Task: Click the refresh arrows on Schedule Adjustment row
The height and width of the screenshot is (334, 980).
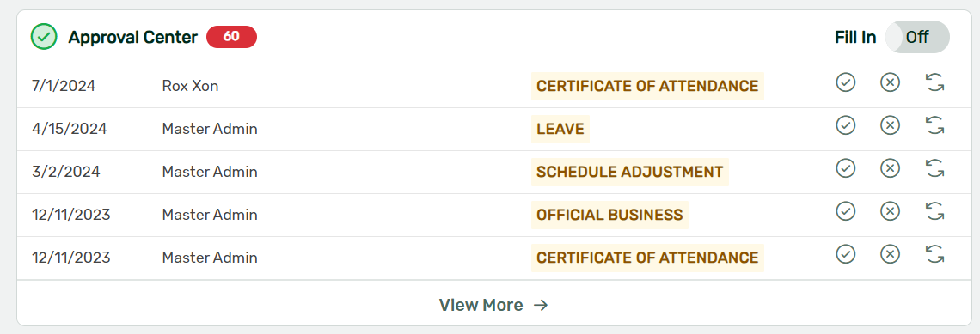Action: pos(935,168)
